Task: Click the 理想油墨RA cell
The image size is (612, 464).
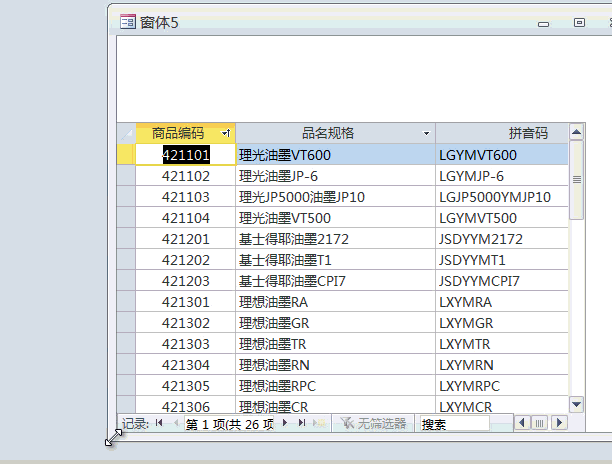Action: (x=336, y=302)
